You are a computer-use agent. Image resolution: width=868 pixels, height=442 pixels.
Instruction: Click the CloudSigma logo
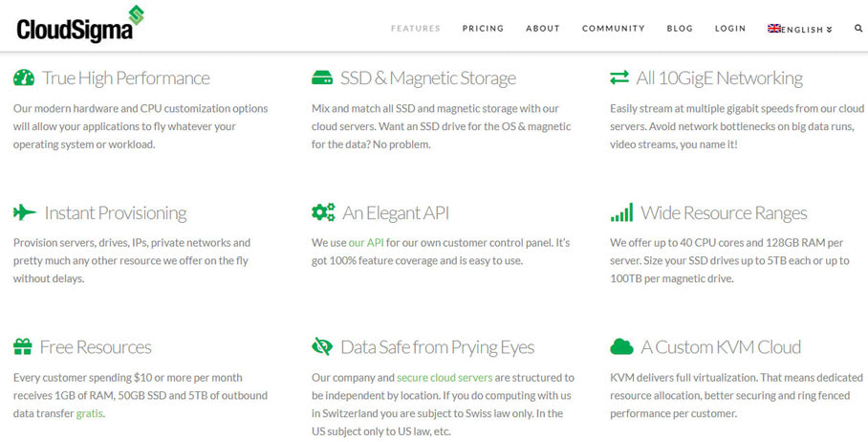[80, 24]
